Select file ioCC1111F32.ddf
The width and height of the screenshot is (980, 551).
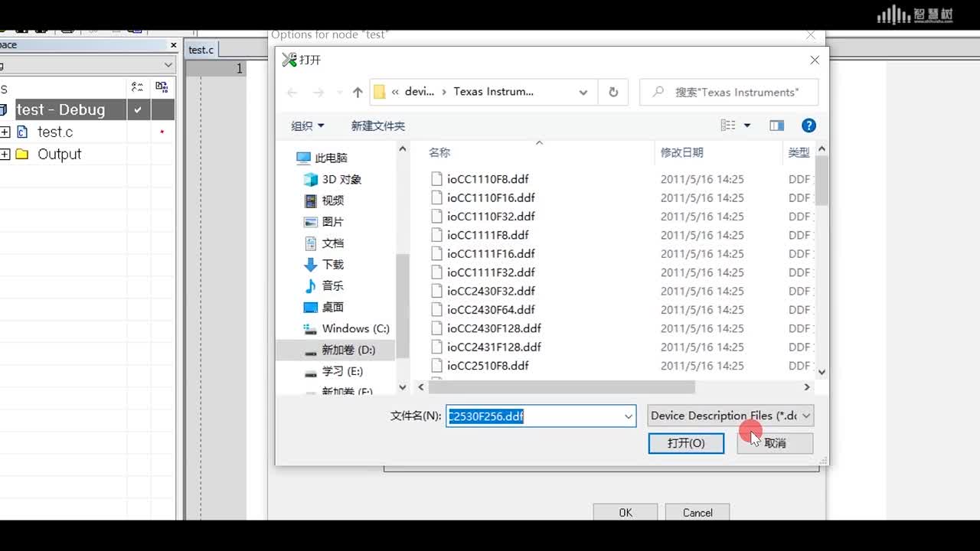[x=491, y=272]
